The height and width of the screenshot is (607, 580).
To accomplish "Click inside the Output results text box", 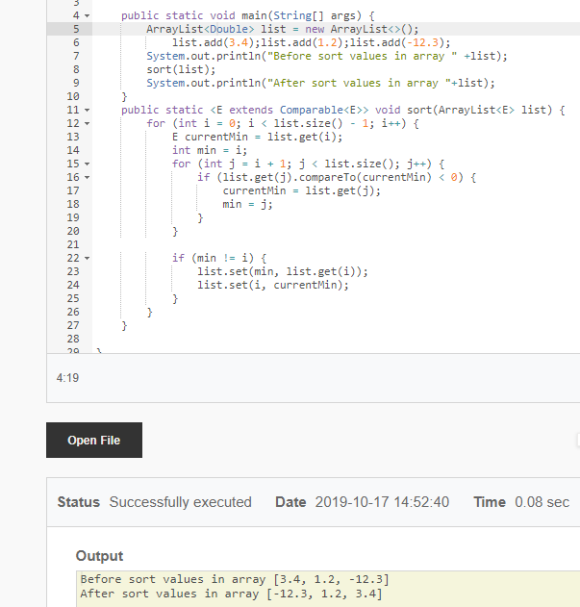I will [328, 586].
